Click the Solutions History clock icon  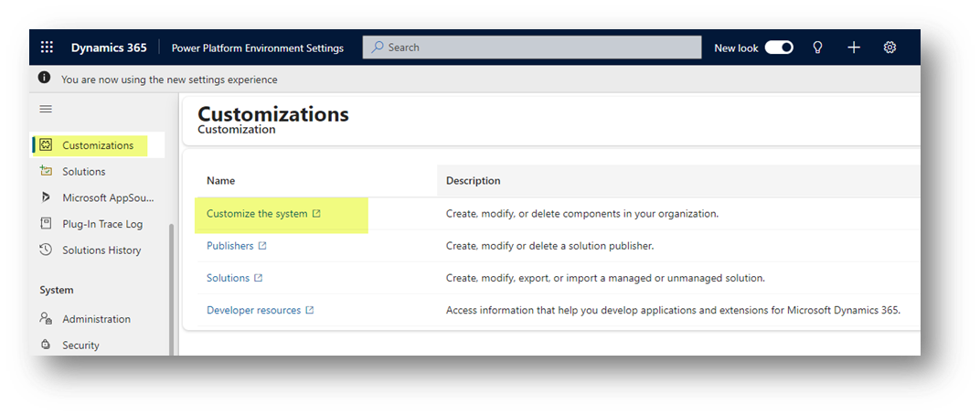click(45, 250)
